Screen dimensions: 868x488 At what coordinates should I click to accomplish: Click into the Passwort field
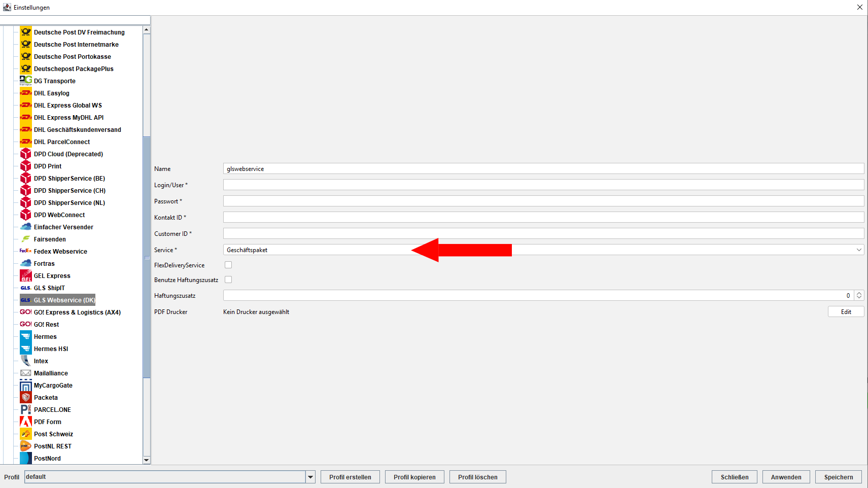coord(543,201)
